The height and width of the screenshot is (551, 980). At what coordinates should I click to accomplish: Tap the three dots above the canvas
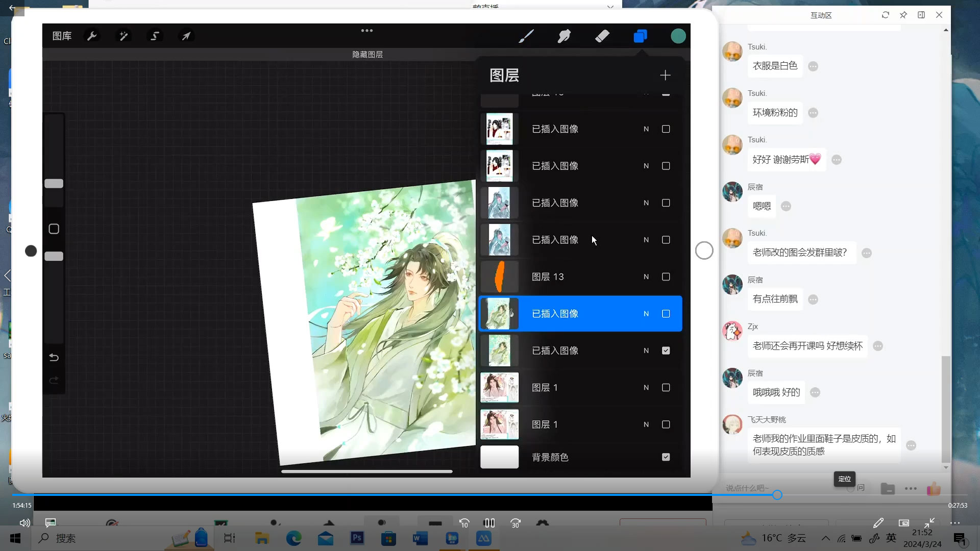[x=367, y=31]
